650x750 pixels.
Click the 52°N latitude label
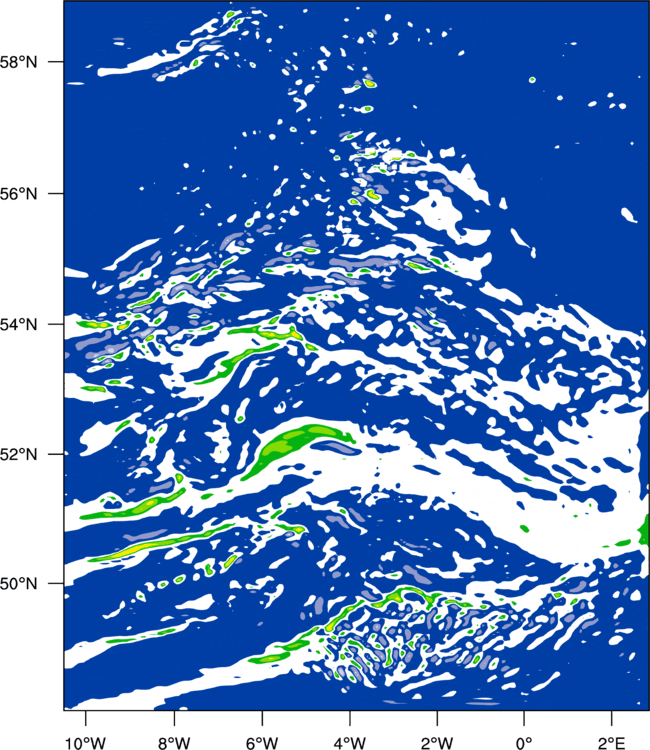point(18,454)
